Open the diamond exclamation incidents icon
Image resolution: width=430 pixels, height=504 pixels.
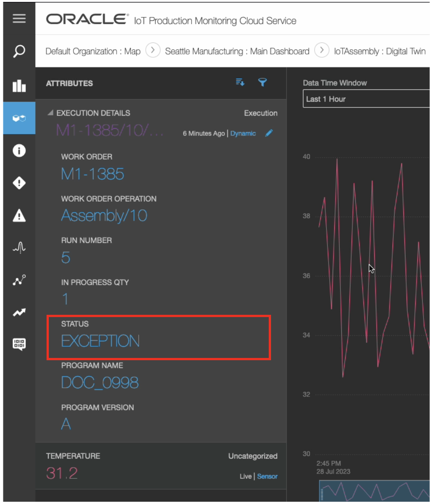19,183
